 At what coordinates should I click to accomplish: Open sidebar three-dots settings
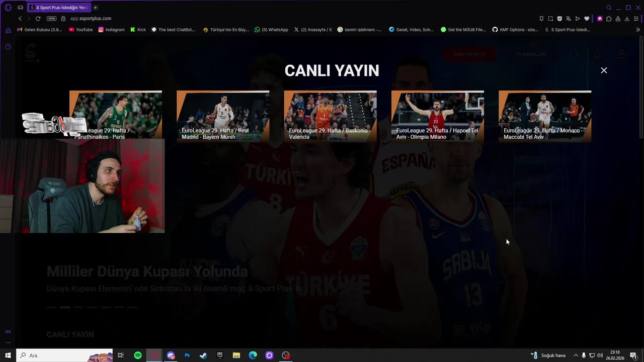tap(8, 342)
